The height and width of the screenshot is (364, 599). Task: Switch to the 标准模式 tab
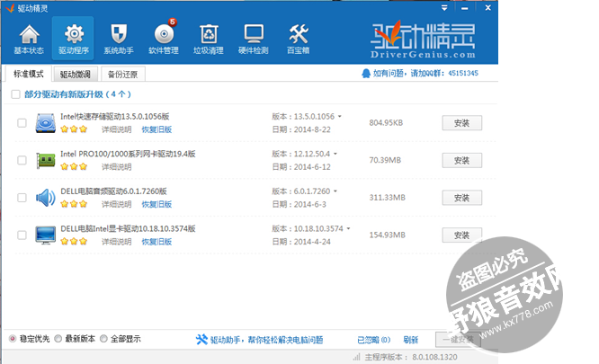[28, 74]
